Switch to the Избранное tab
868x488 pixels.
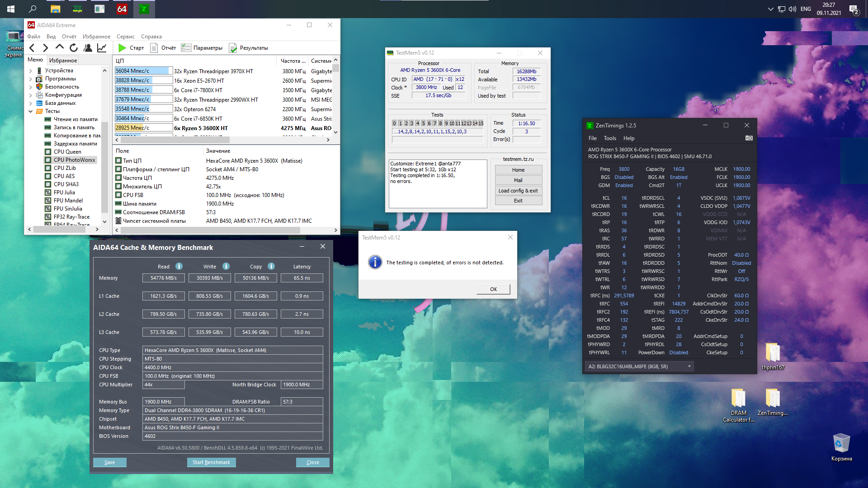[63, 61]
